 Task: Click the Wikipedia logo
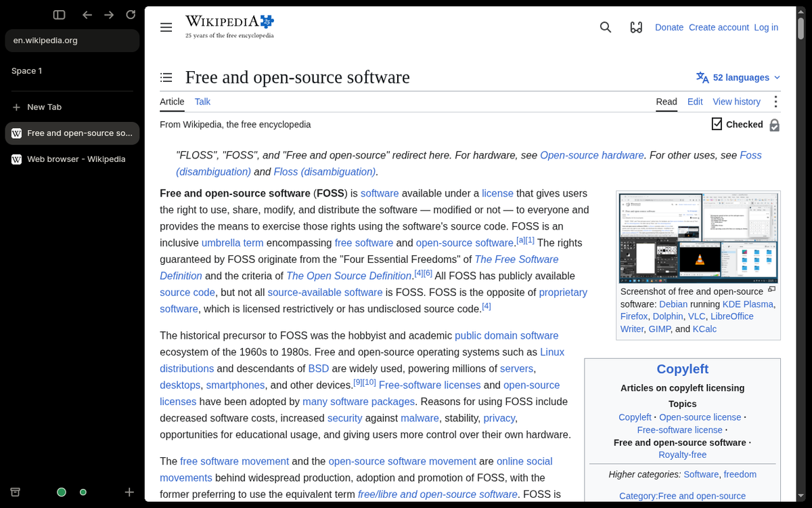pos(230,26)
